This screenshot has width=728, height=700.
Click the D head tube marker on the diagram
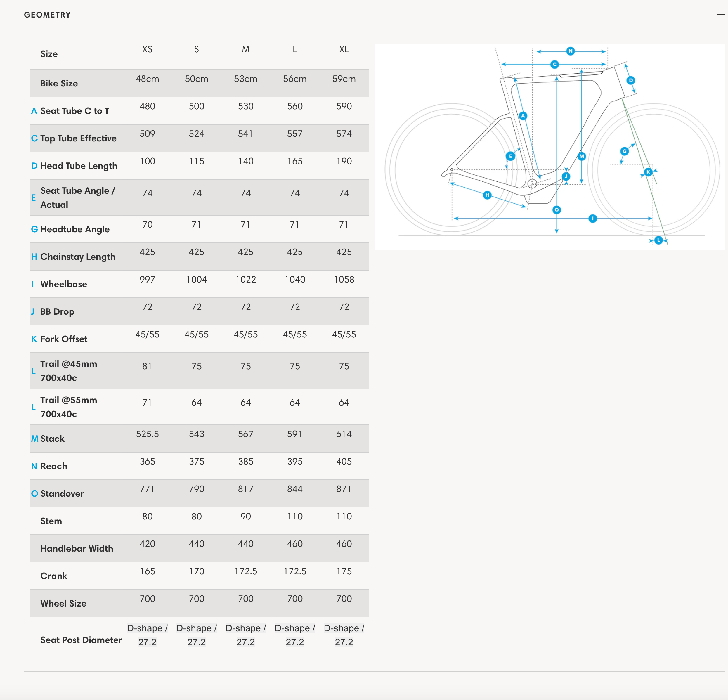point(631,80)
